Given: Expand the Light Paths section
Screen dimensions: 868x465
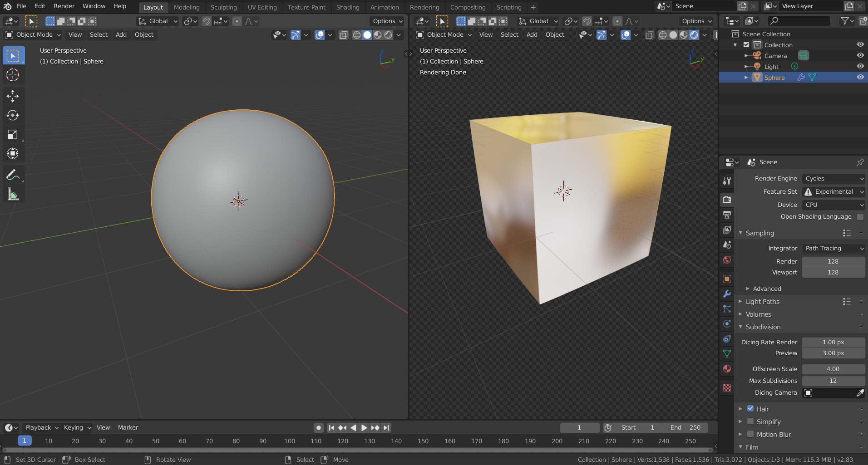Looking at the screenshot, I should [764, 301].
